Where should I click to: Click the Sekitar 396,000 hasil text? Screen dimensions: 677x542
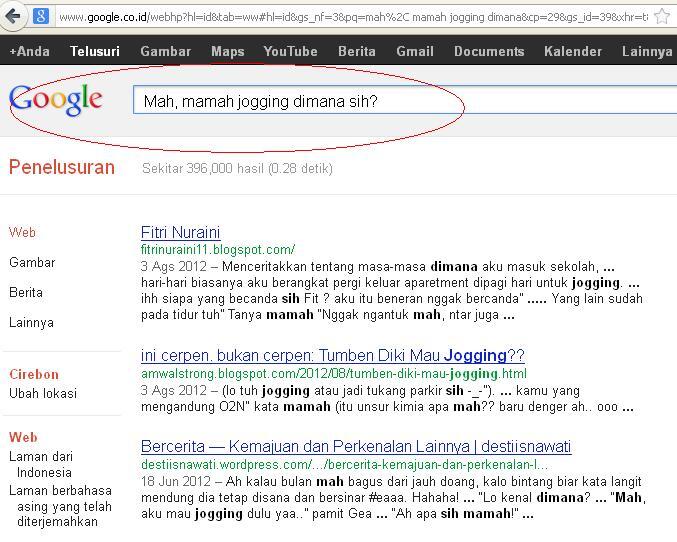click(237, 168)
